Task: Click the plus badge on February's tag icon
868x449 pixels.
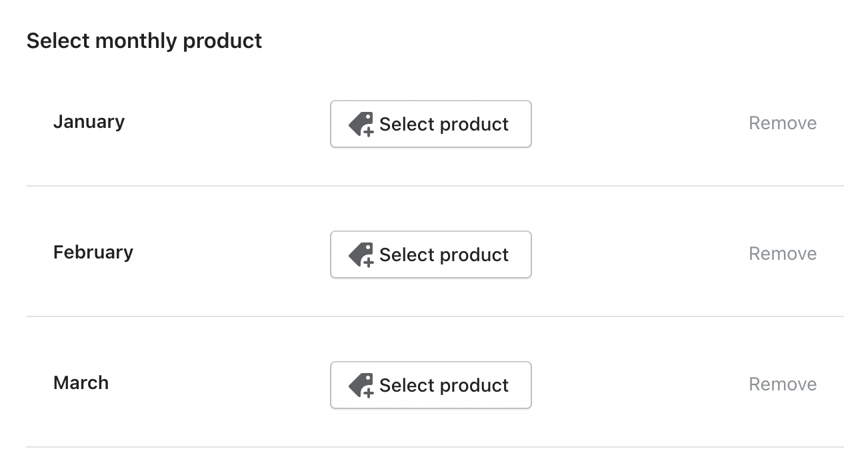Action: tap(368, 262)
